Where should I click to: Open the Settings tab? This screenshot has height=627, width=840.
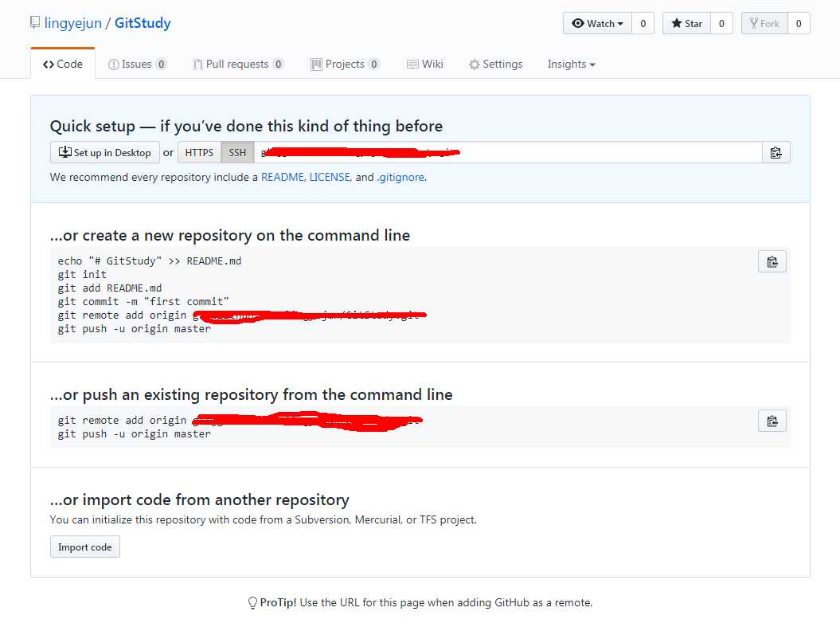point(495,65)
